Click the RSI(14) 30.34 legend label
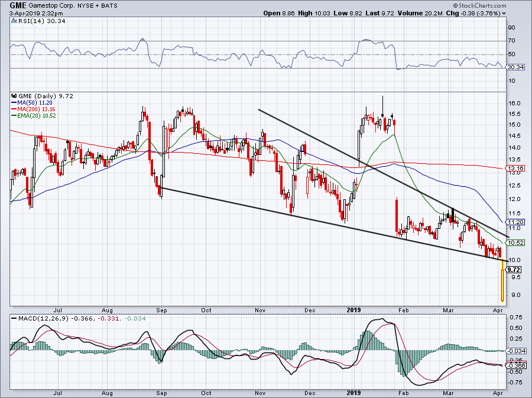 click(41, 21)
